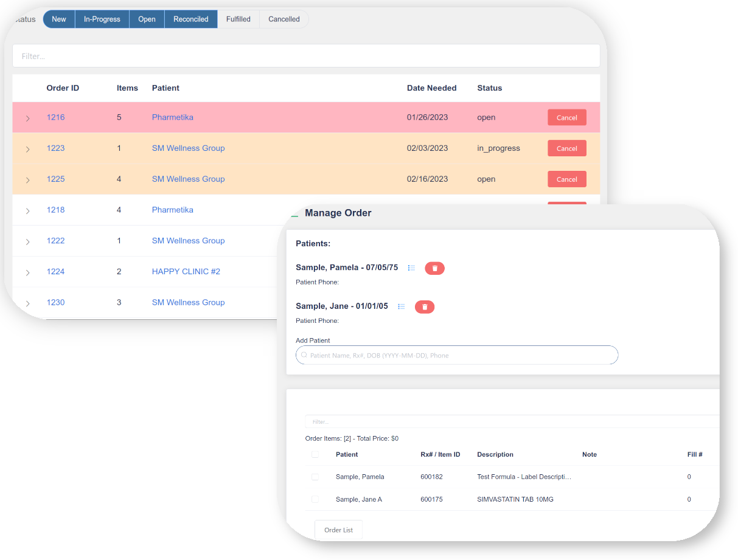Image resolution: width=738 pixels, height=560 pixels.
Task: Deselect the In-Progress status filter
Action: [102, 19]
